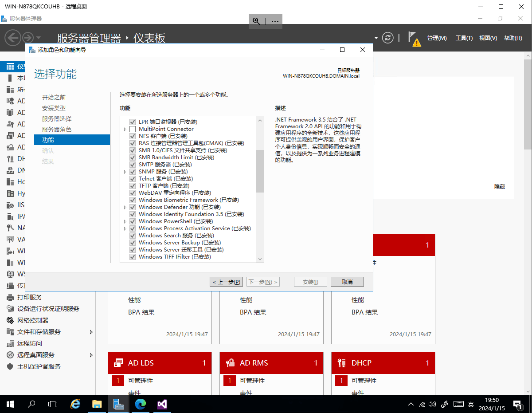
Task: Open the 工具(T) menu
Action: (464, 38)
